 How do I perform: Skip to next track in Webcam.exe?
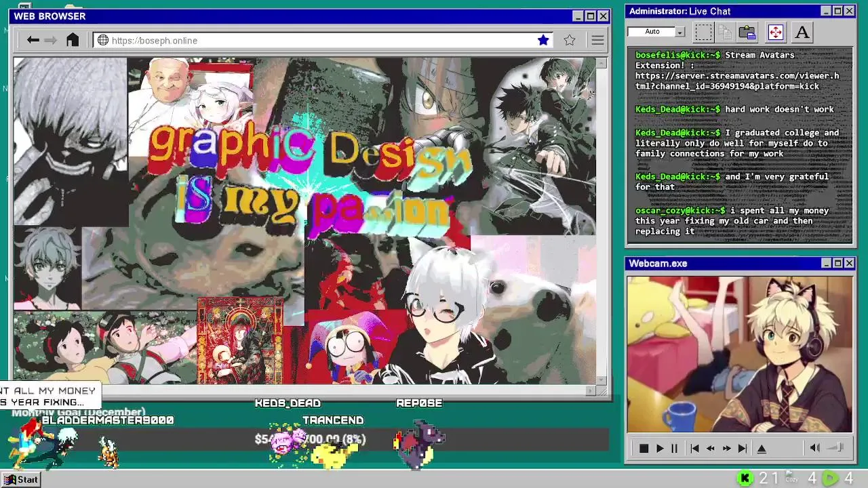pos(743,448)
